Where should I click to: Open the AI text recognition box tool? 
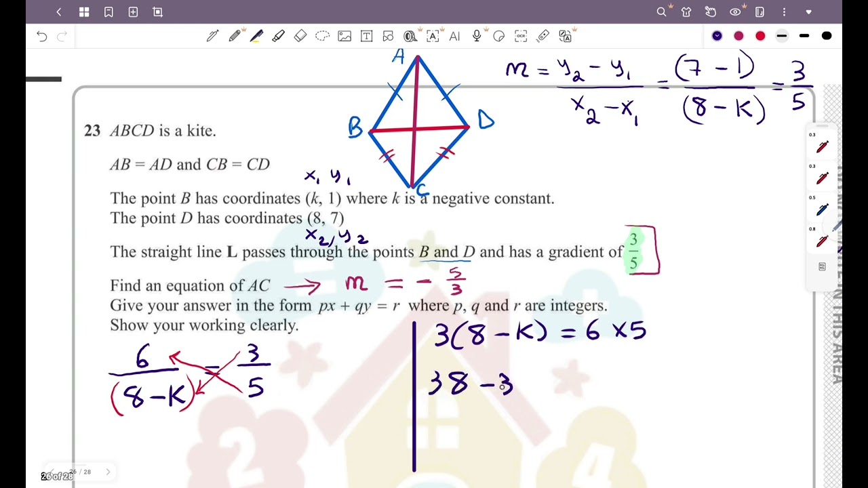tap(432, 36)
